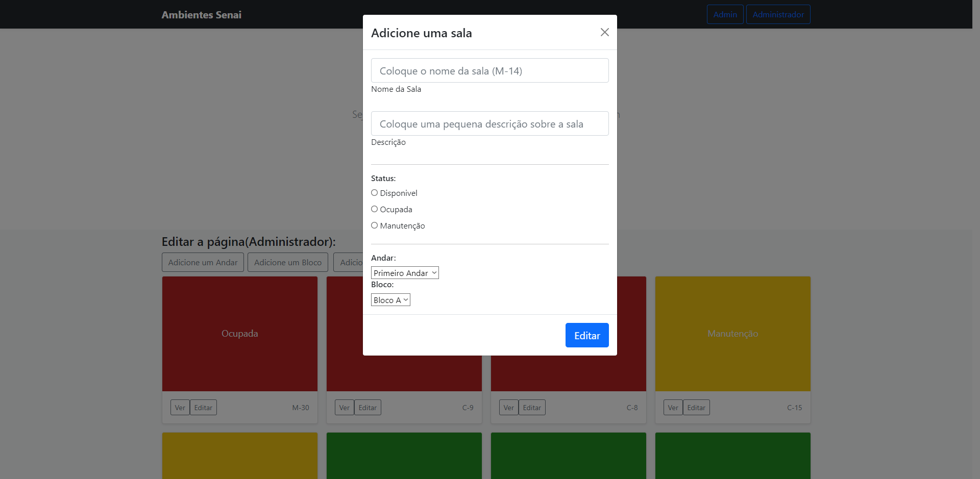Click Ver on room C-15
Screen dimensions: 980x479
point(673,408)
